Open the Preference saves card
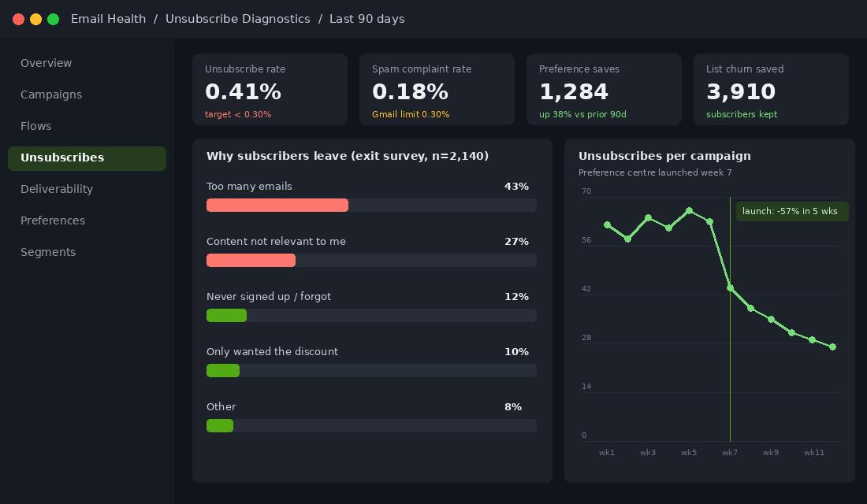 pyautogui.click(x=604, y=90)
